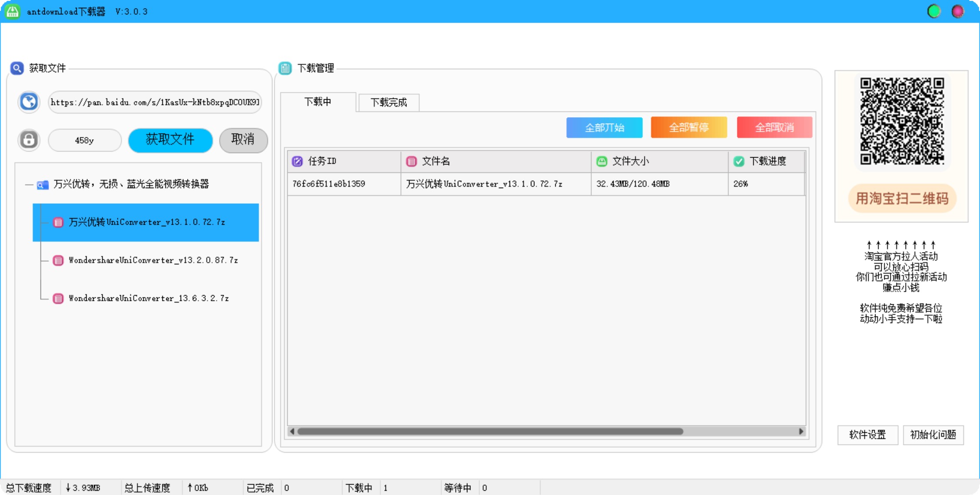Click the pink icon in 文件名 header

[x=411, y=162]
